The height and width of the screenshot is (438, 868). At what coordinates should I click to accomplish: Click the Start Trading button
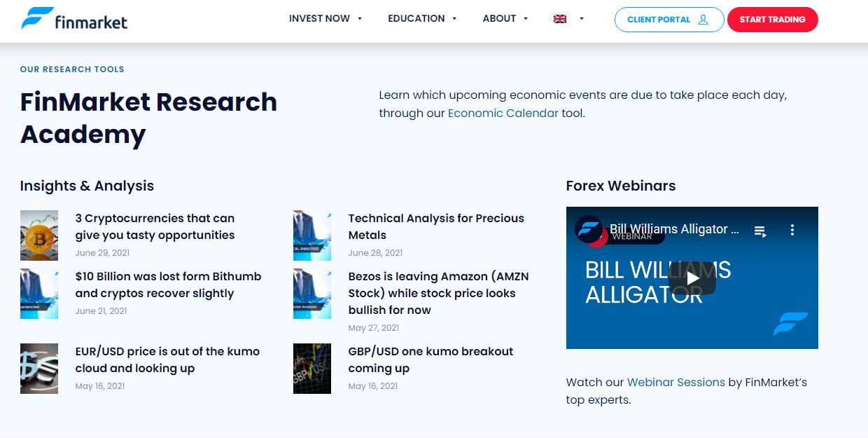(772, 20)
